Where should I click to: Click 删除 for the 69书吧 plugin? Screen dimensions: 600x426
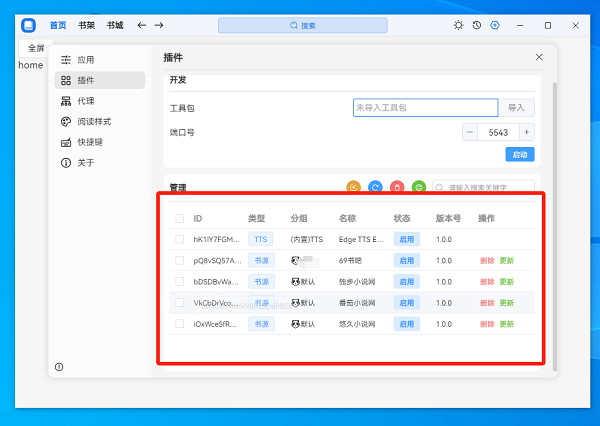pos(487,261)
